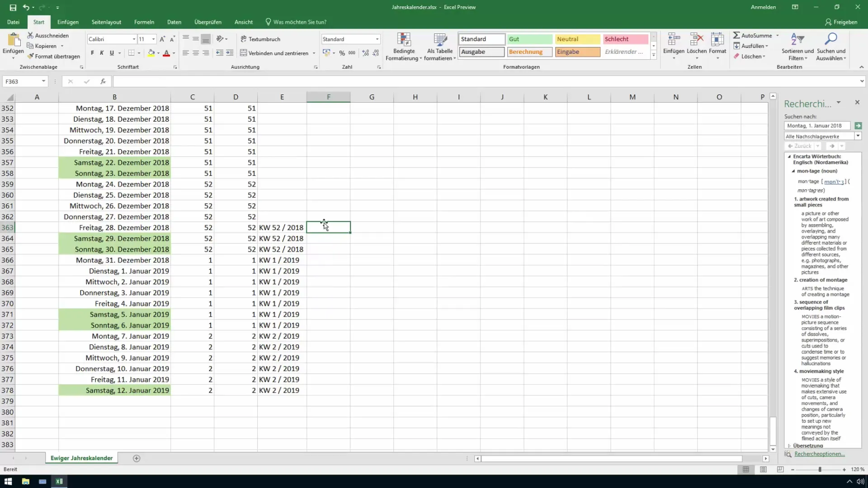868x488 pixels.
Task: Click Zellen Löschen delete cells icon
Action: point(697,47)
